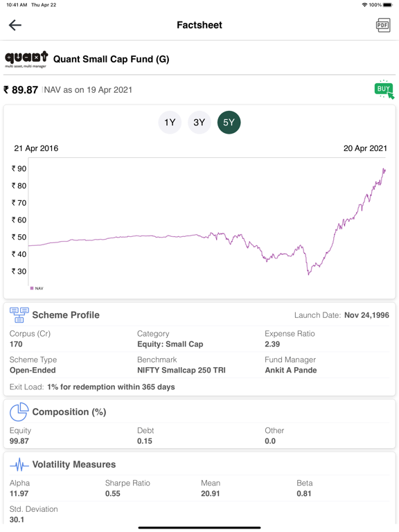Tap the Composition (%) heading
The image size is (399, 532).
click(x=69, y=412)
